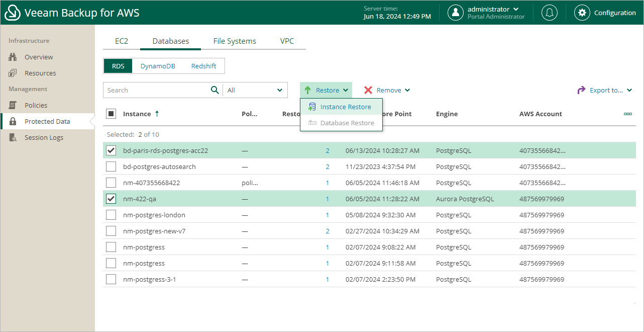Click the date 06/05/2024 11:46:18 AM
The height and width of the screenshot is (332, 644).
point(383,183)
